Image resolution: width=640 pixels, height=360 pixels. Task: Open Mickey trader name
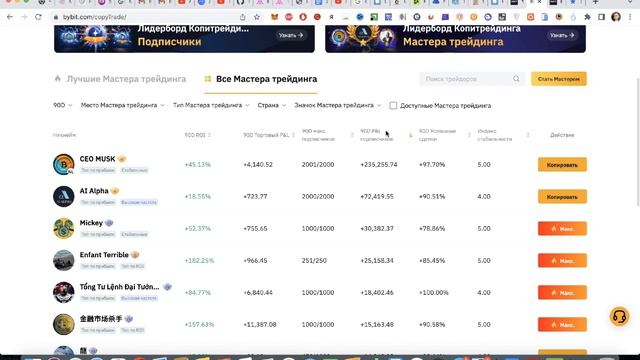point(91,223)
